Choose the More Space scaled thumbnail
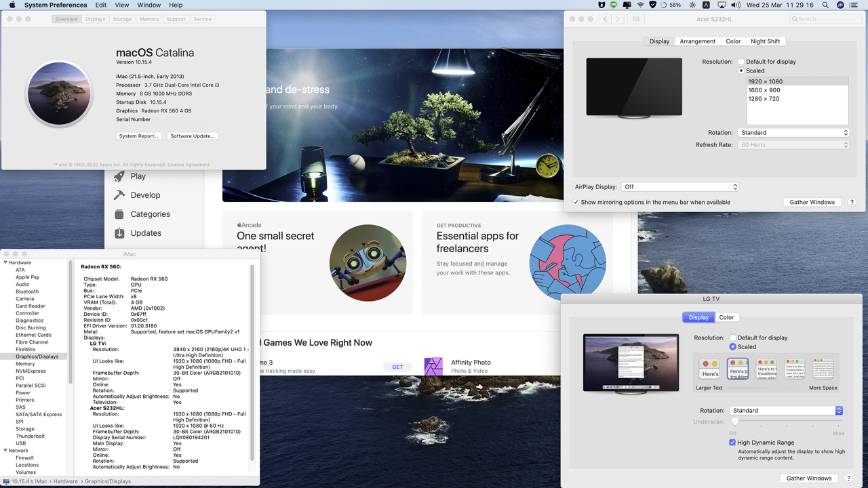The image size is (868, 488). (823, 369)
